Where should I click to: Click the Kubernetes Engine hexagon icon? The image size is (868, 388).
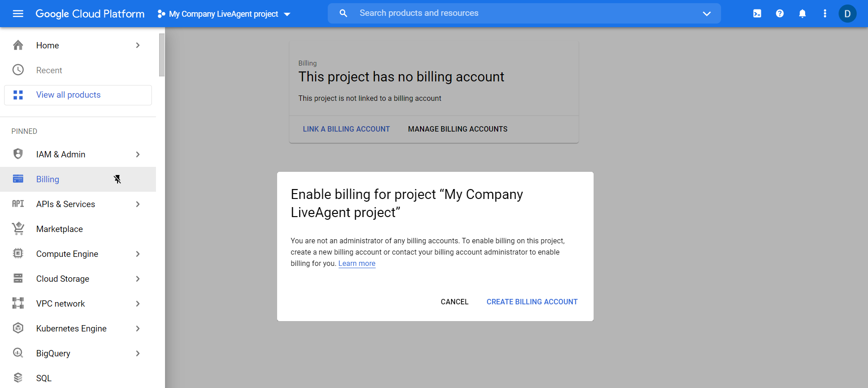point(18,328)
